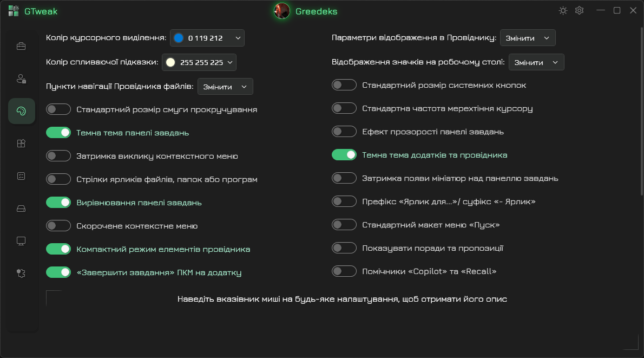Open «Пункти навігації Провідника файлів» dropdown
The height and width of the screenshot is (358, 644).
[225, 87]
